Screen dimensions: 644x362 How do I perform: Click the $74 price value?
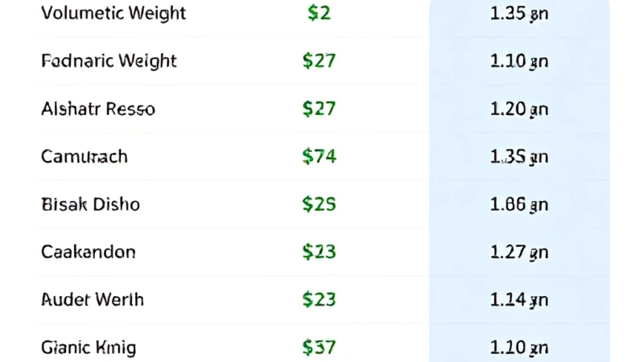click(x=319, y=157)
